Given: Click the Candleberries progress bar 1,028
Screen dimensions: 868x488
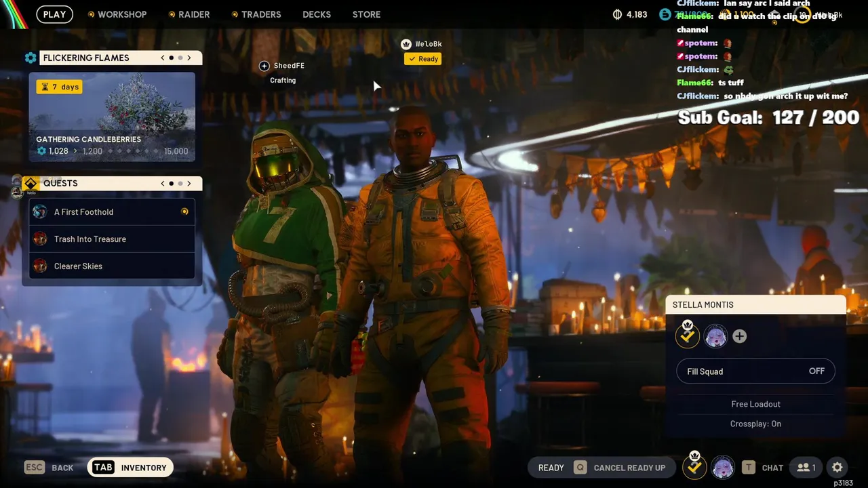Looking at the screenshot, I should [x=112, y=151].
